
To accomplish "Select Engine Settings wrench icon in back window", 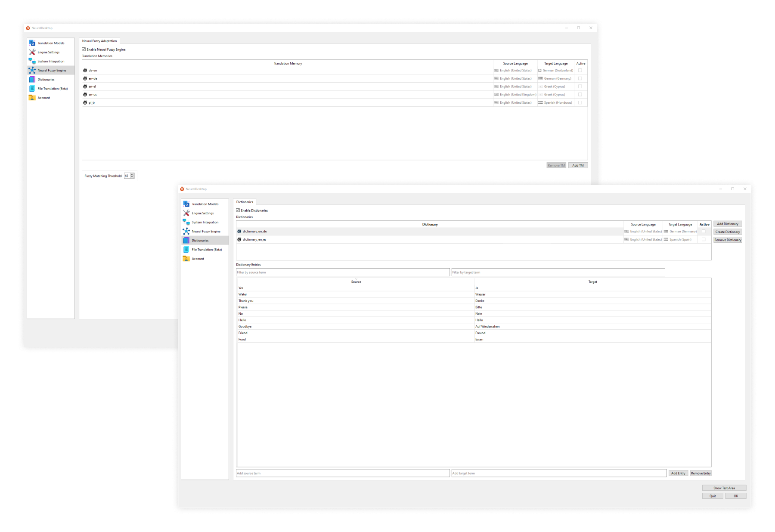I will click(32, 52).
